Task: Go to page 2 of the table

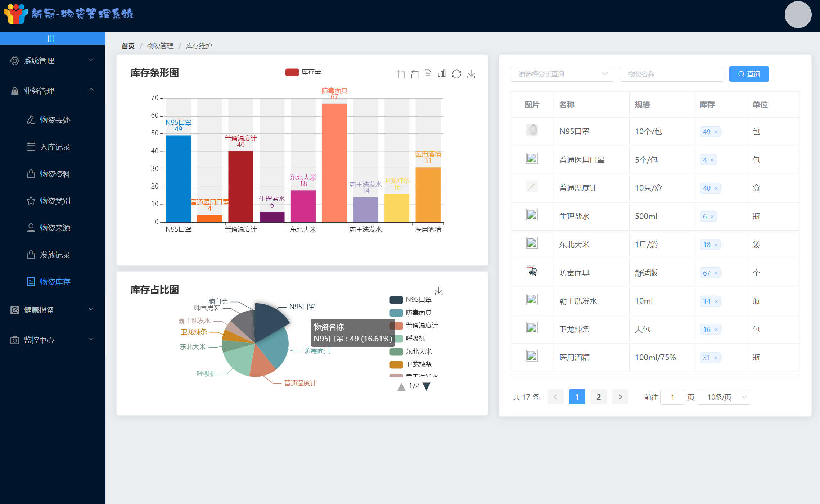Action: coord(599,397)
